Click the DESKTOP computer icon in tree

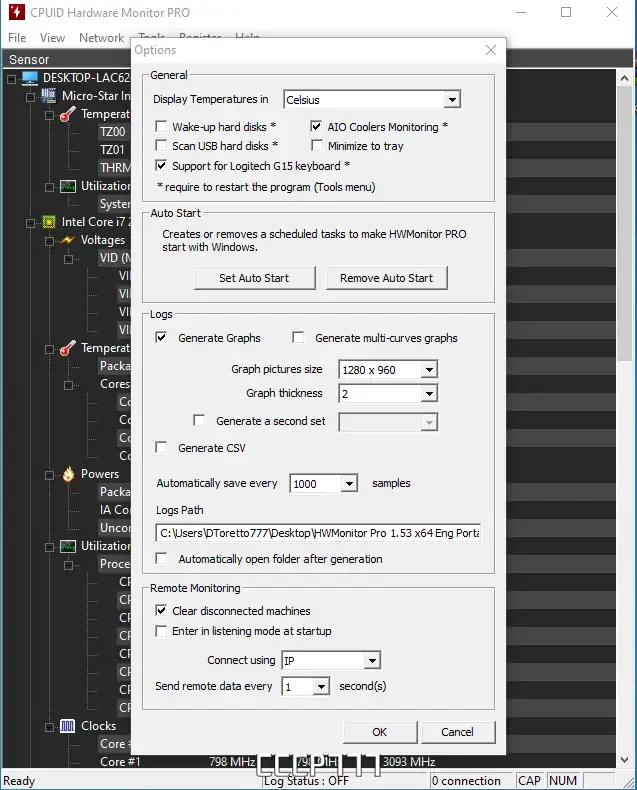[29, 78]
